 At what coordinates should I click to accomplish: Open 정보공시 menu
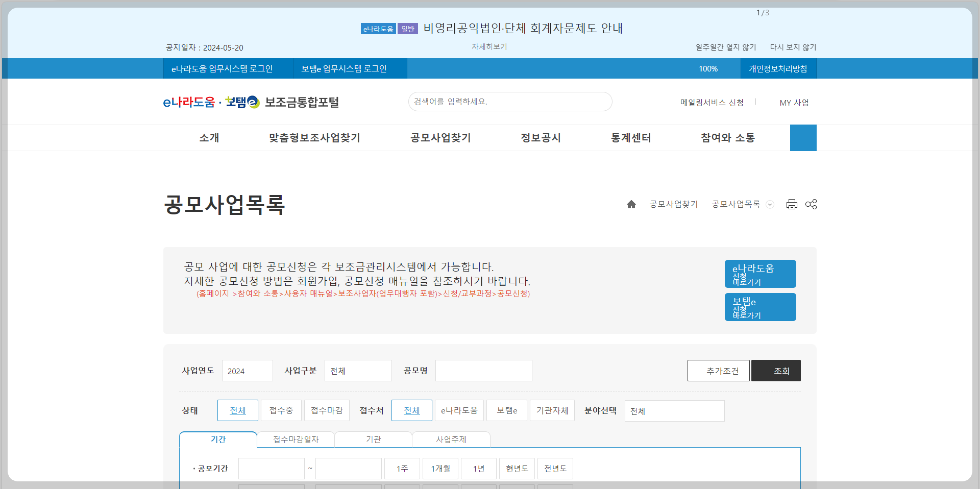pyautogui.click(x=541, y=138)
